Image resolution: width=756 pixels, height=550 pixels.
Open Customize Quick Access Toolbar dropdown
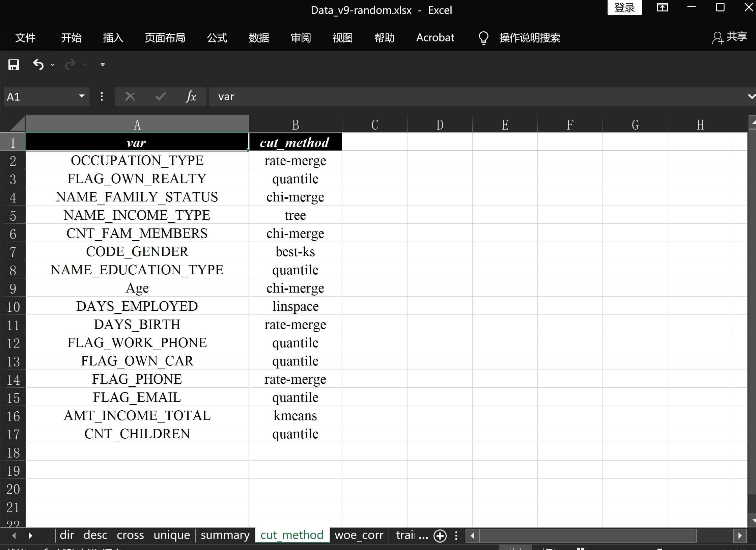pyautogui.click(x=103, y=64)
